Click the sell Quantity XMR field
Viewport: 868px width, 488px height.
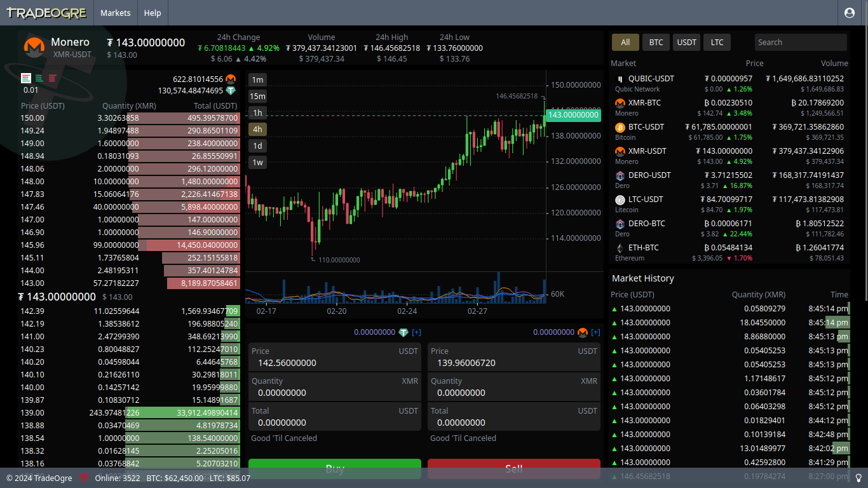(x=514, y=387)
